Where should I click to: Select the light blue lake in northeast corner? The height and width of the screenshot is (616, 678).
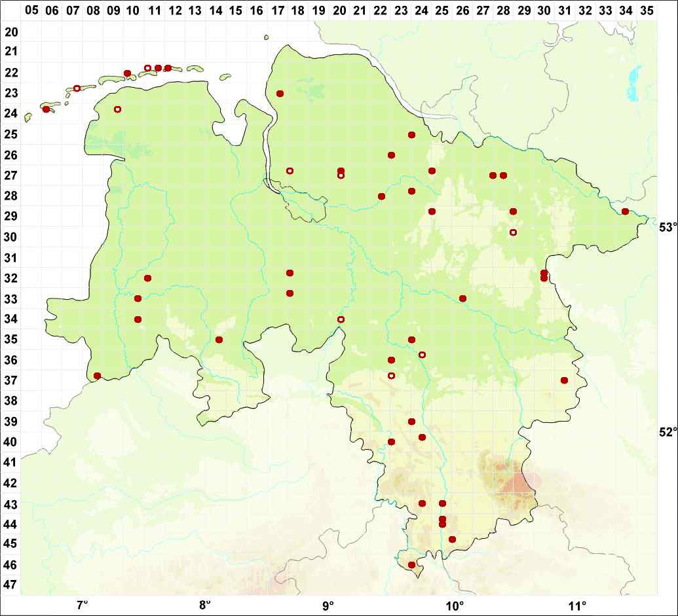pyautogui.click(x=633, y=84)
